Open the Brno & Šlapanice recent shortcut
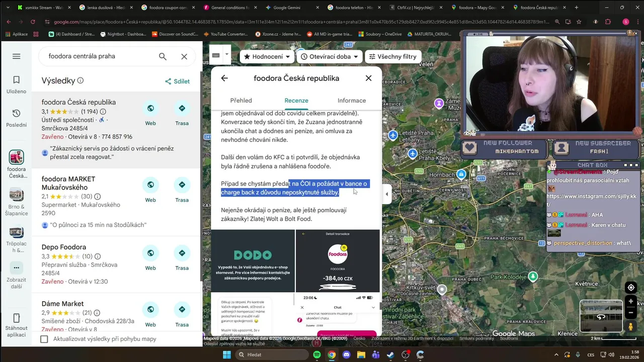This screenshot has width=644, height=362. pyautogui.click(x=16, y=201)
